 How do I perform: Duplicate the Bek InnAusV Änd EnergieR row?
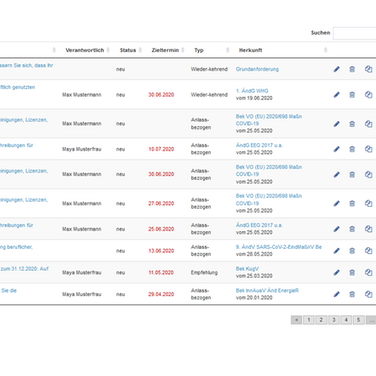(x=368, y=294)
